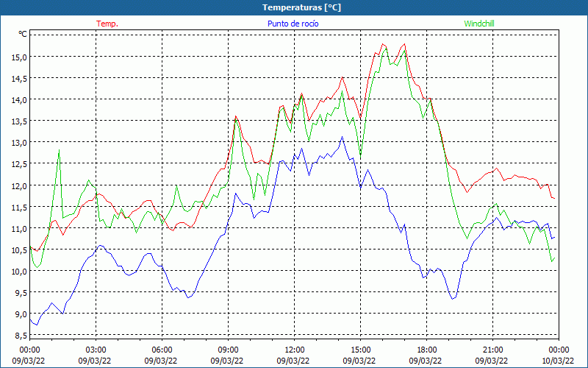The height and width of the screenshot is (368, 588).
Task: Click the 13,5 y-axis value
Action: point(20,121)
